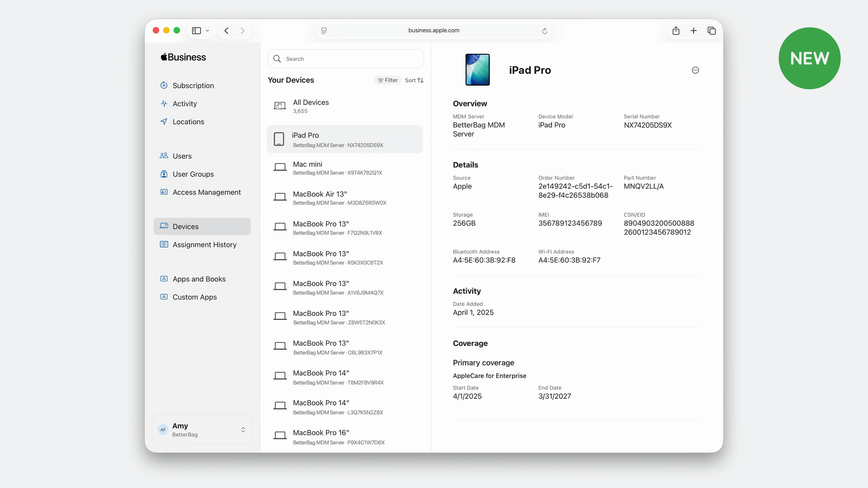Click the order number 2e149242-c5d1 value

pyautogui.click(x=575, y=191)
